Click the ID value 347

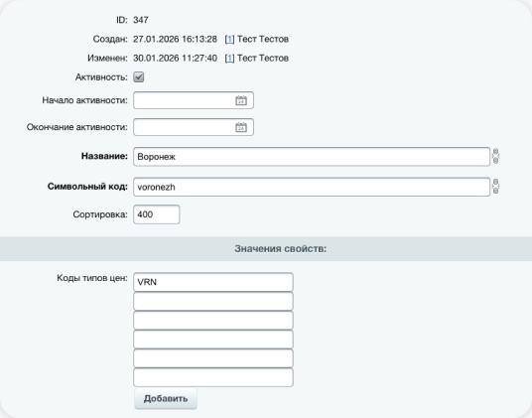click(x=141, y=20)
